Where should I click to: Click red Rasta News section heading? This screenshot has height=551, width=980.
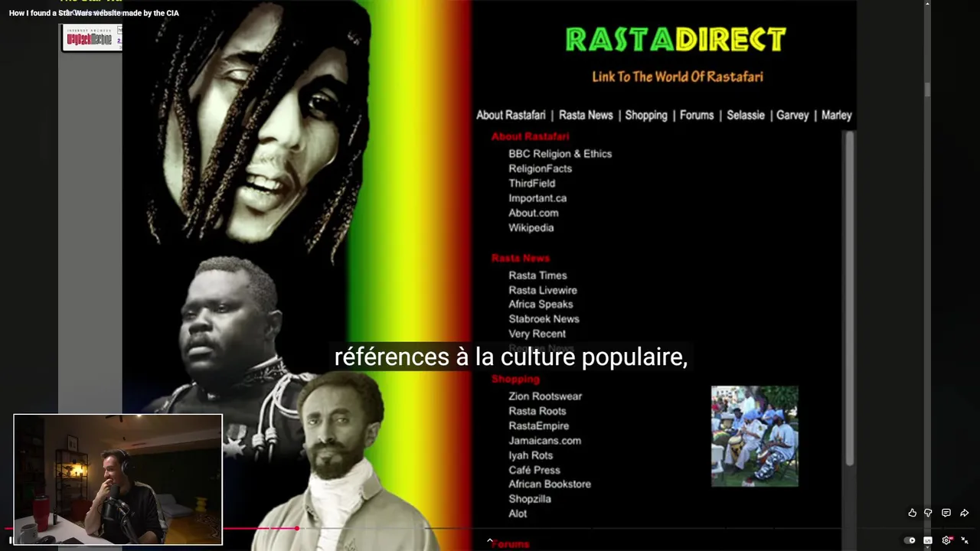click(x=521, y=259)
